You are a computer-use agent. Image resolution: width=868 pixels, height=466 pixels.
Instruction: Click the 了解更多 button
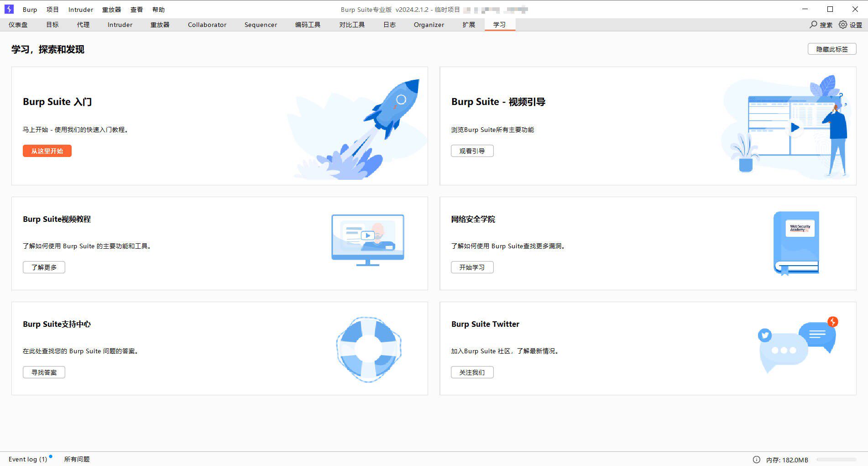44,267
